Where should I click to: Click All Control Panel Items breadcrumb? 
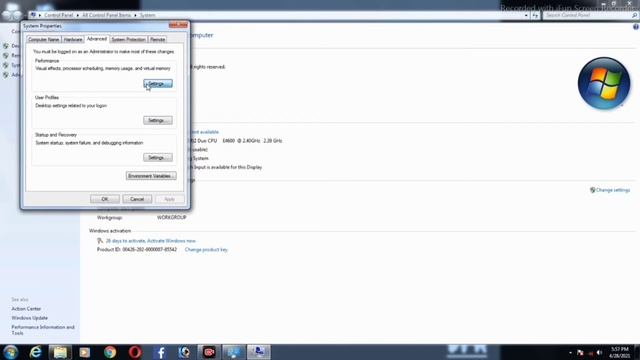[x=107, y=15]
